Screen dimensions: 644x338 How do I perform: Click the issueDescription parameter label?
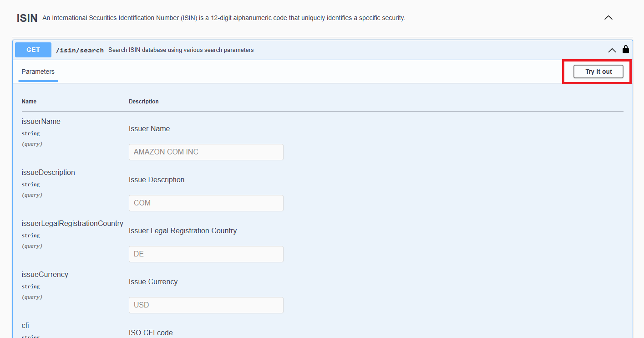pyautogui.click(x=48, y=173)
